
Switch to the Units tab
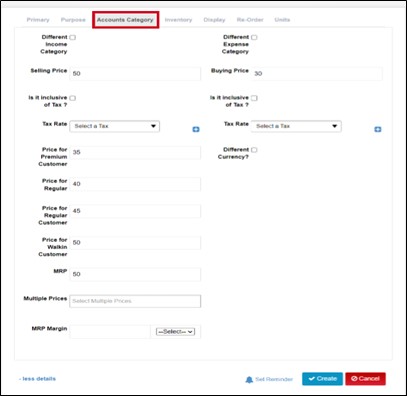pos(282,20)
